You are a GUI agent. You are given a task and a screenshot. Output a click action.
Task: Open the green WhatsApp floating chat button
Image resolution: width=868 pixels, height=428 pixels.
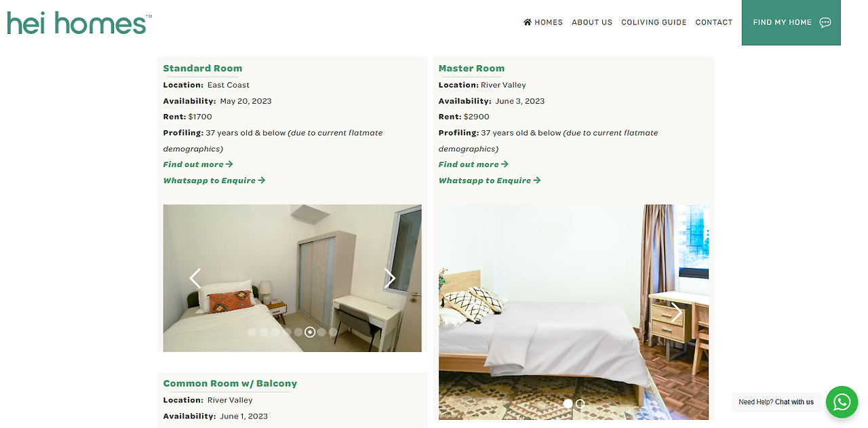[x=842, y=402]
